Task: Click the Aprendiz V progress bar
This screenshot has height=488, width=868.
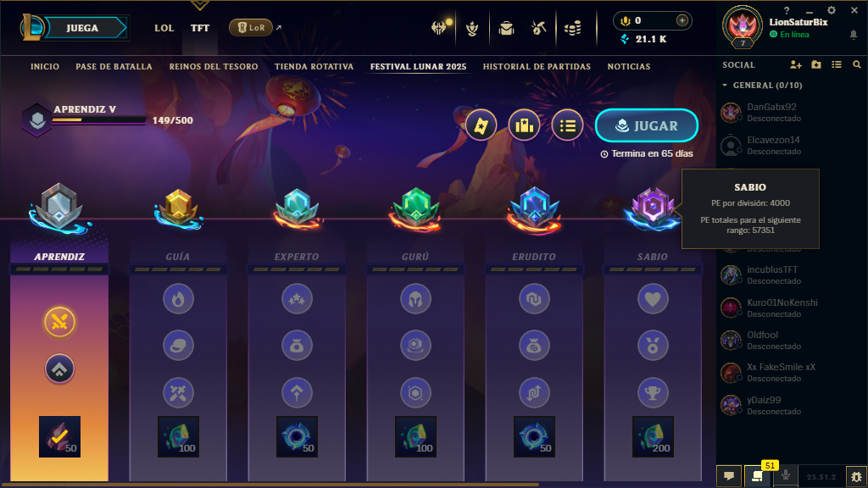Action: [x=100, y=119]
